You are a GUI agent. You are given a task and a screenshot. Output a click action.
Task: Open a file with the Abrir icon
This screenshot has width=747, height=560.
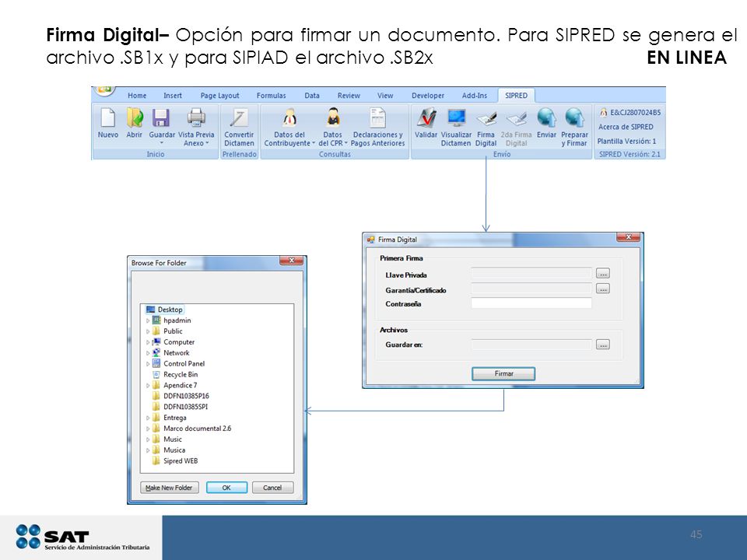[x=135, y=118]
